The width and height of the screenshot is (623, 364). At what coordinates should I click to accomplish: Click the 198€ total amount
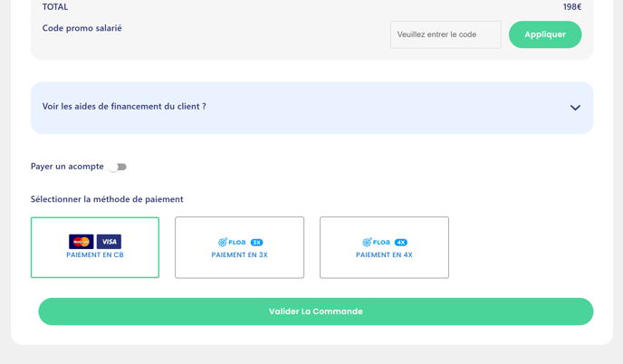coord(572,7)
